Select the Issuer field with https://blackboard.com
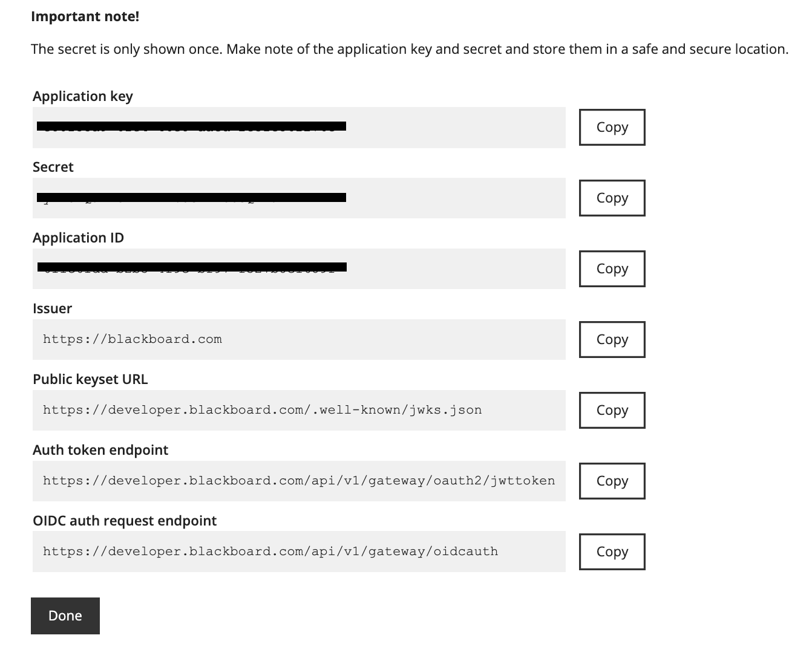This screenshot has height=664, width=812. click(299, 340)
